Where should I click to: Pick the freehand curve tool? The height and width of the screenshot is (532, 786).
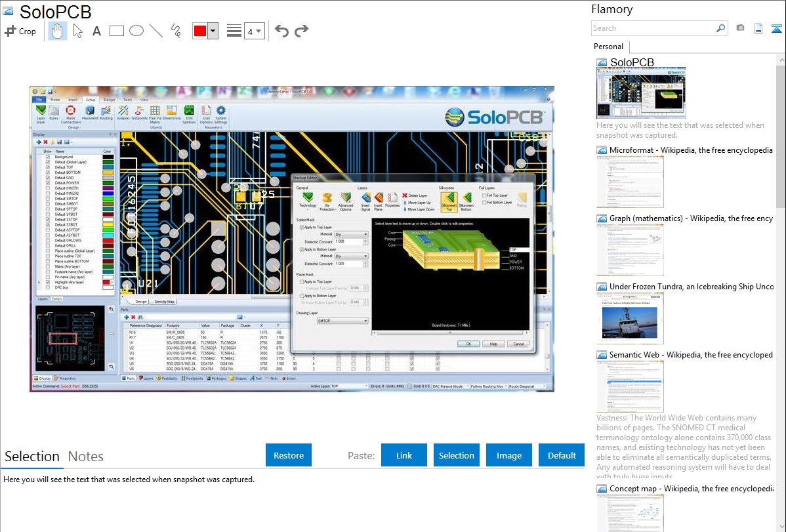pyautogui.click(x=176, y=31)
